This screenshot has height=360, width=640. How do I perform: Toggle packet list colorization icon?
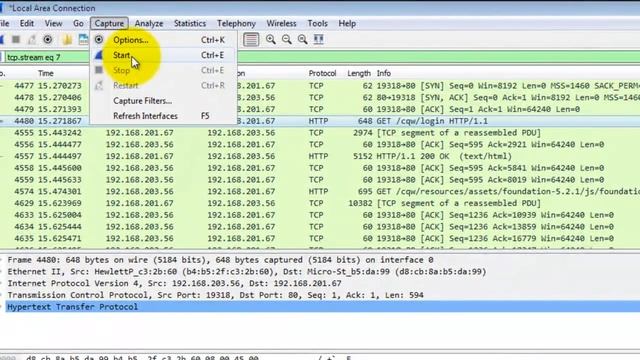click(251, 40)
